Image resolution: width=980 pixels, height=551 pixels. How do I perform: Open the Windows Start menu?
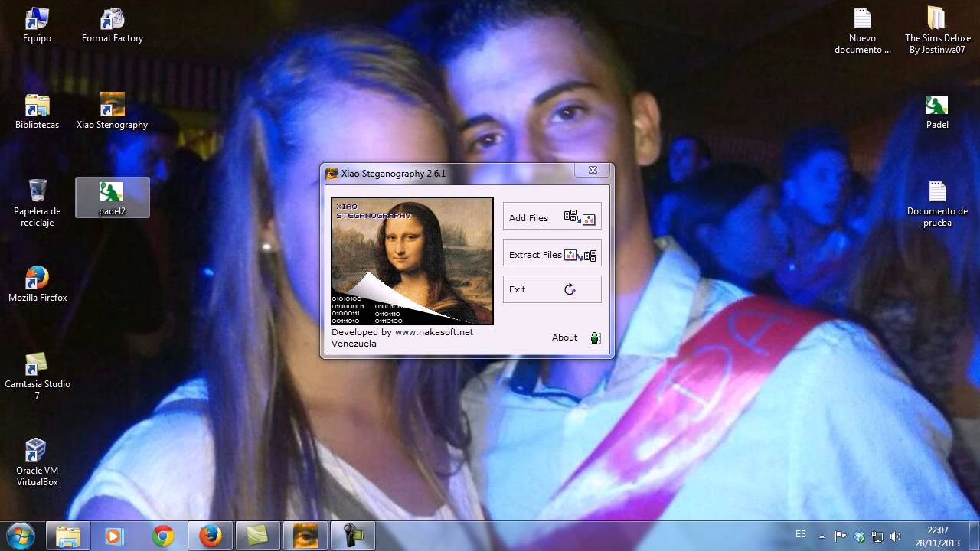coord(21,536)
